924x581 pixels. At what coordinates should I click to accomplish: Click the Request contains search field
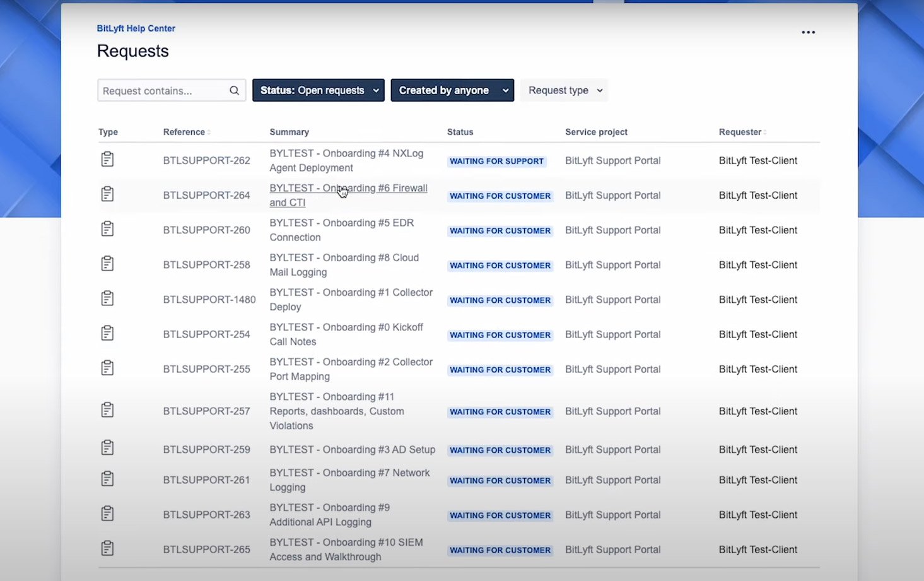click(x=163, y=90)
